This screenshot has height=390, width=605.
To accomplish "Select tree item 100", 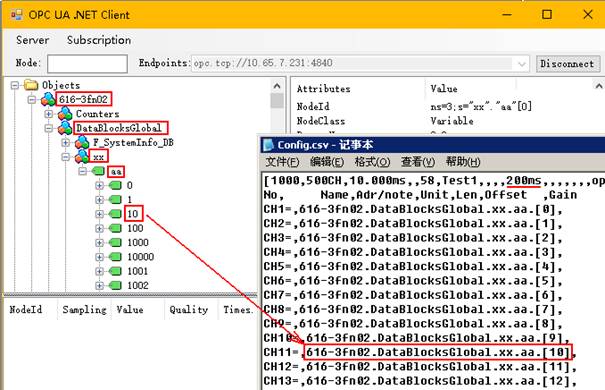I will (x=135, y=228).
